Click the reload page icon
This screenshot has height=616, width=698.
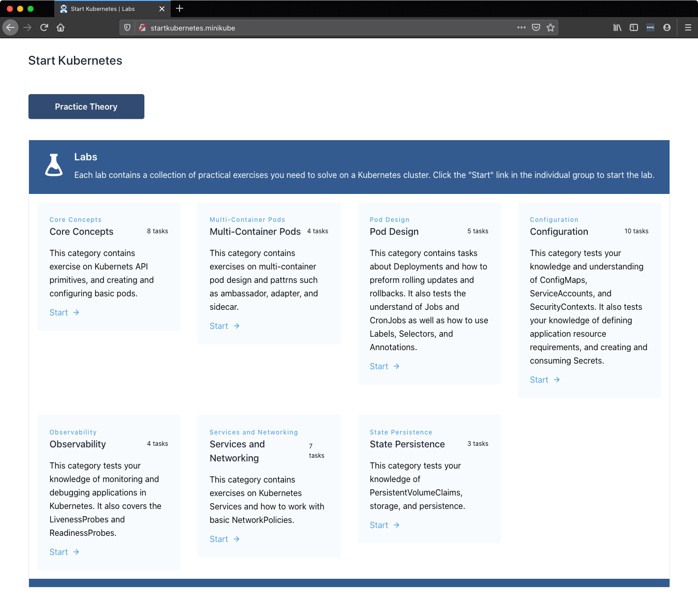44,27
